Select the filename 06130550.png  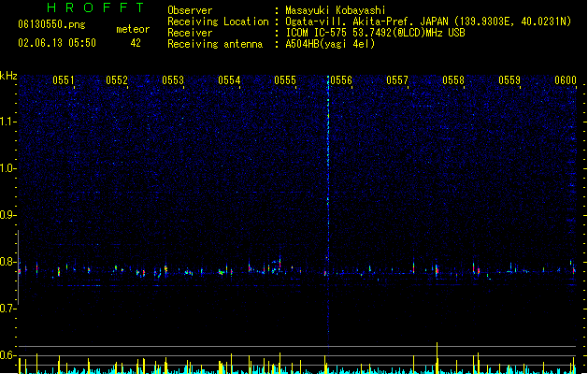51,24
